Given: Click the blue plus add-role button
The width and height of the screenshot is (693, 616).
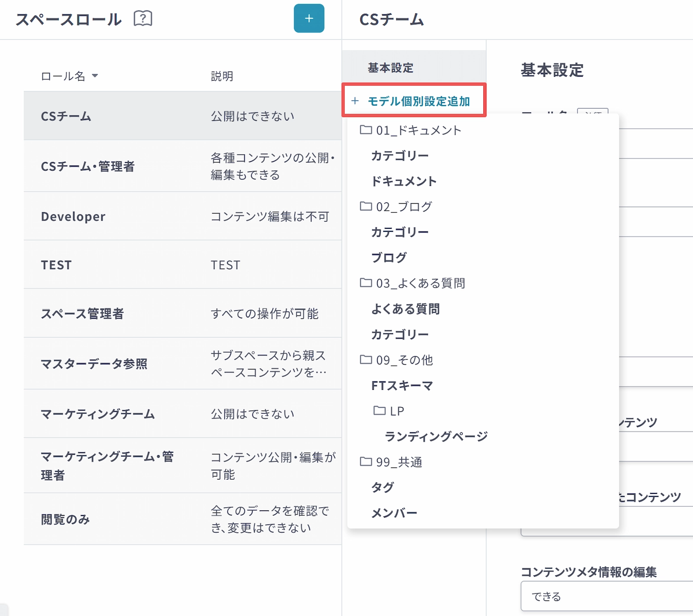Looking at the screenshot, I should [x=308, y=18].
